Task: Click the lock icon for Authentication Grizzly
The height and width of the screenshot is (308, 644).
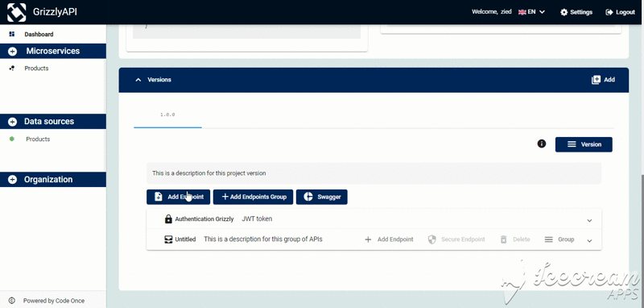Action: click(168, 219)
